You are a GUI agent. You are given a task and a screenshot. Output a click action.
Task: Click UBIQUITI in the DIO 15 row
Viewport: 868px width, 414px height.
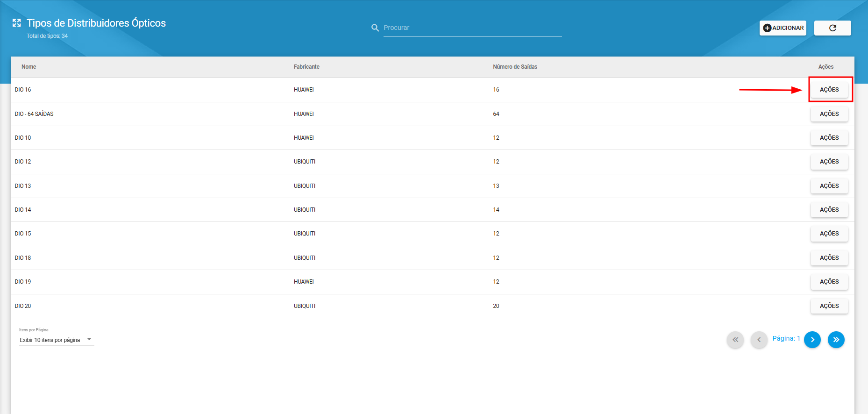tap(305, 234)
